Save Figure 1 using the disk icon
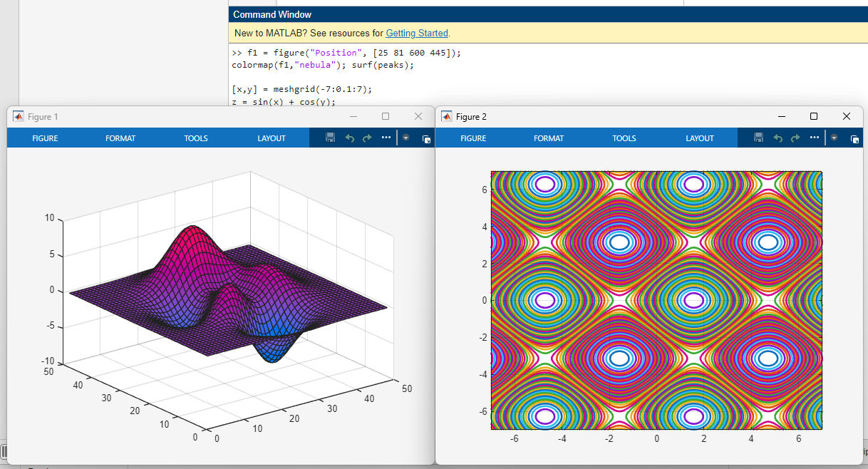The image size is (868, 469). point(330,138)
